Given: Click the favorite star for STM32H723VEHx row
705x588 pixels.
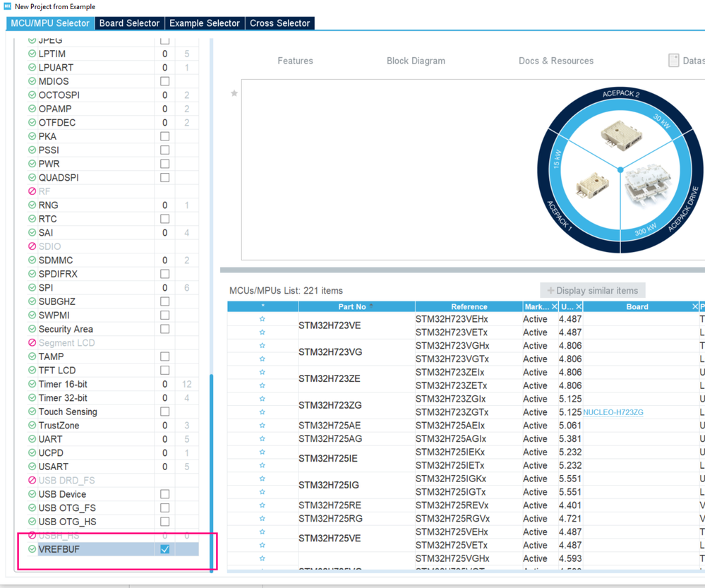Looking at the screenshot, I should coord(262,319).
